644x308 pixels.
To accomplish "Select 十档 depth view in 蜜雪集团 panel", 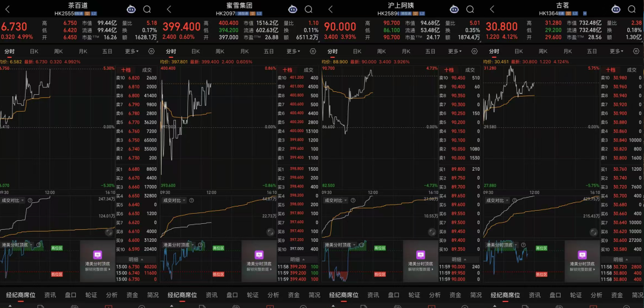I will [x=288, y=70].
